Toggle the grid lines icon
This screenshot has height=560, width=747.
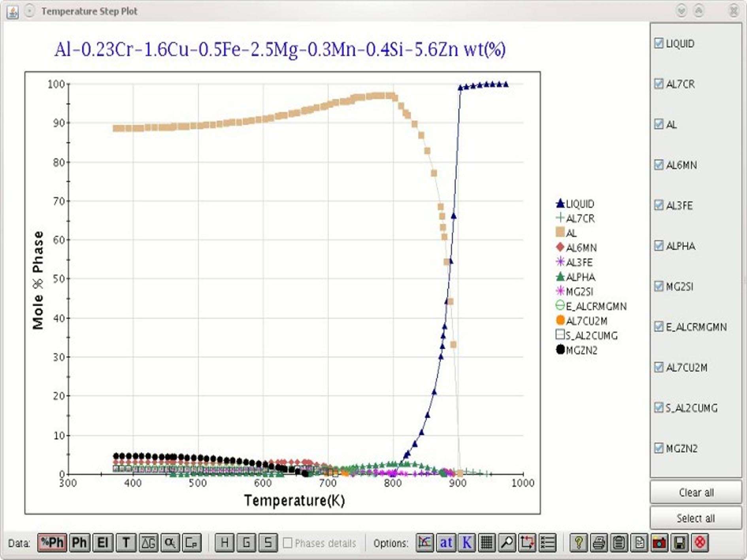[487, 543]
